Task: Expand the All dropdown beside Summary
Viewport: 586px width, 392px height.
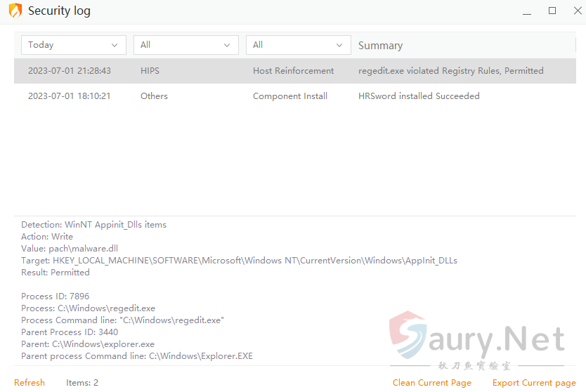Action: coord(299,45)
